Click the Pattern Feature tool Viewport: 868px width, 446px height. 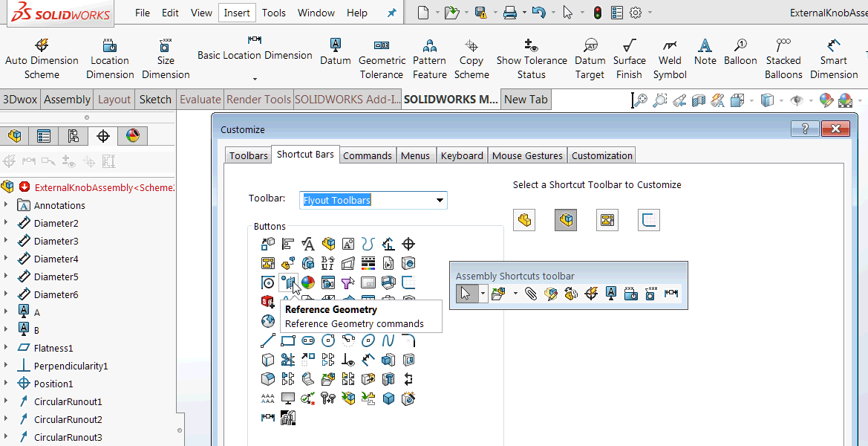(x=430, y=59)
